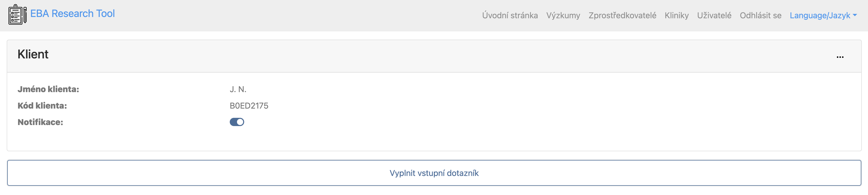
Task: Click the client name J. N.
Action: 238,89
